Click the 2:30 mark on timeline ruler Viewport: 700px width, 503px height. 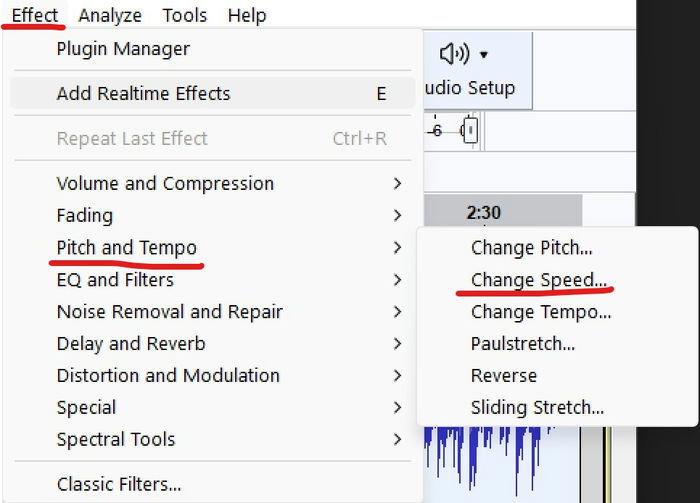(x=483, y=212)
